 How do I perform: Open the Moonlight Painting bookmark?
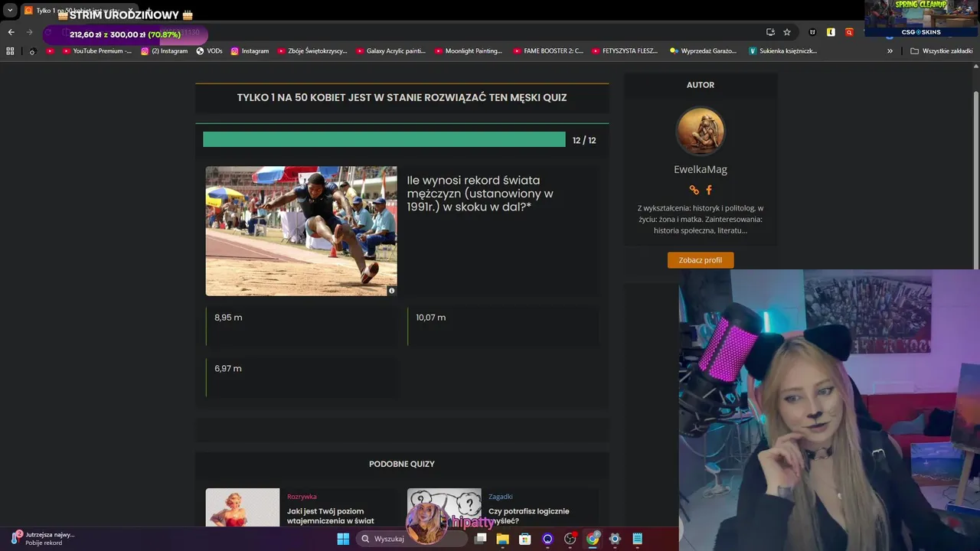[x=469, y=51]
